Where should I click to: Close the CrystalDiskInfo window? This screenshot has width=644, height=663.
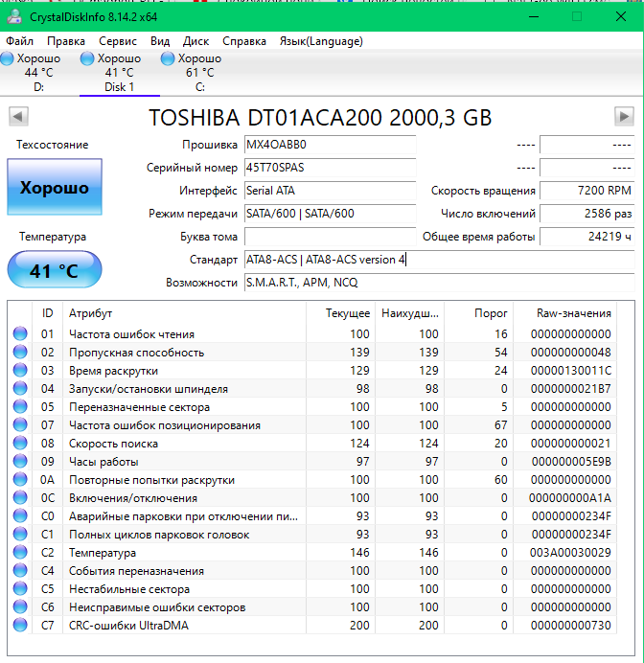(x=621, y=16)
